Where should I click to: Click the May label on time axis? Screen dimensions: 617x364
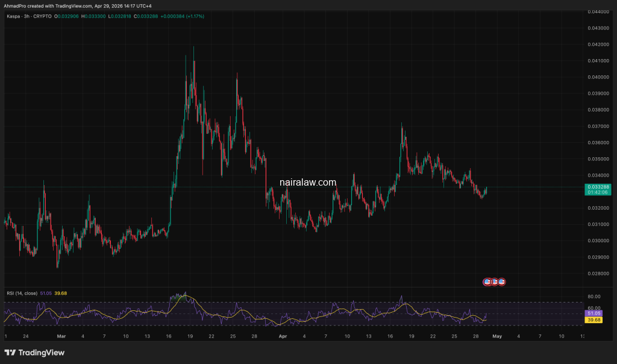496,336
